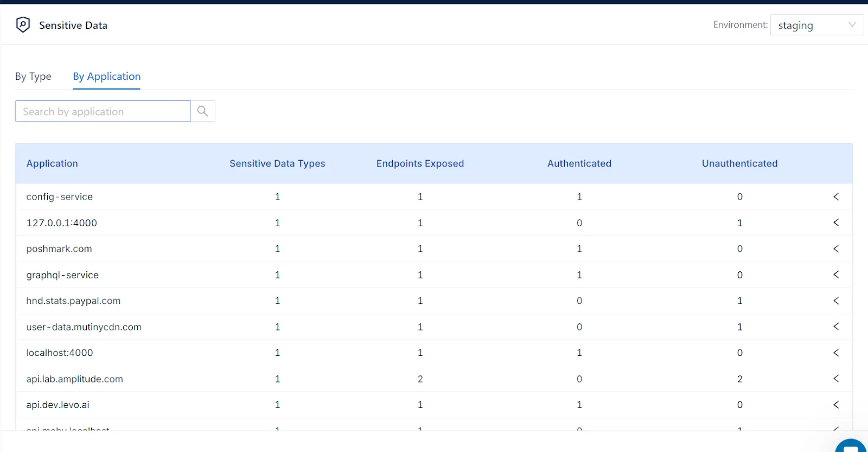Click Unauthenticated value for user-data.mutinycdn.com row
The width and height of the screenshot is (868, 452).
(x=739, y=327)
